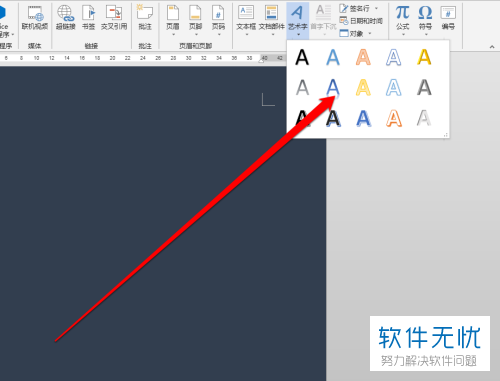Open the Header (页眉) menu
The image size is (500, 381).
173,20
